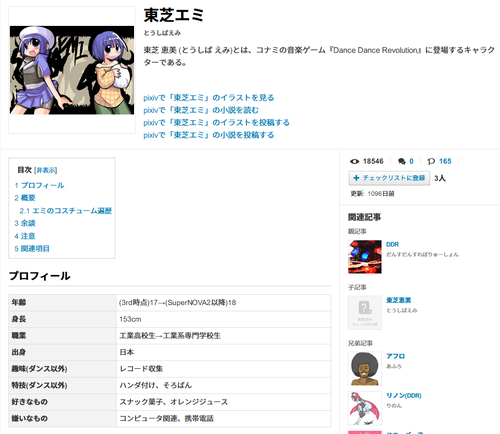Click the 東芝エミ page title
The width and height of the screenshot is (500, 434).
coord(173,15)
